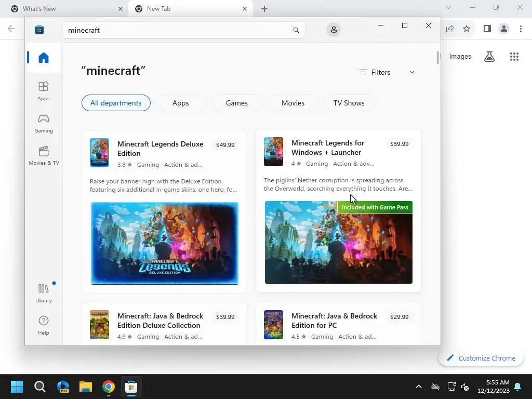Open the Windows Start menu
The height and width of the screenshot is (399, 532).
click(x=17, y=387)
